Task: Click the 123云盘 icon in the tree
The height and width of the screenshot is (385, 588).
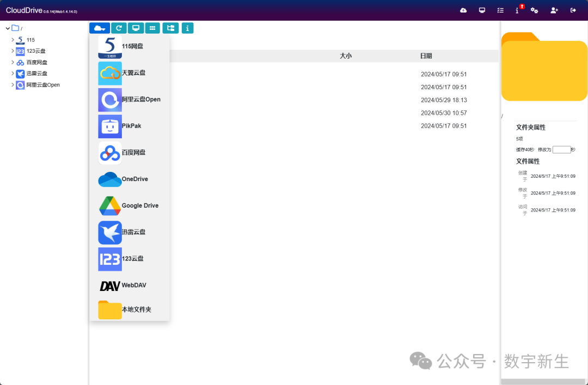Action: 20,51
